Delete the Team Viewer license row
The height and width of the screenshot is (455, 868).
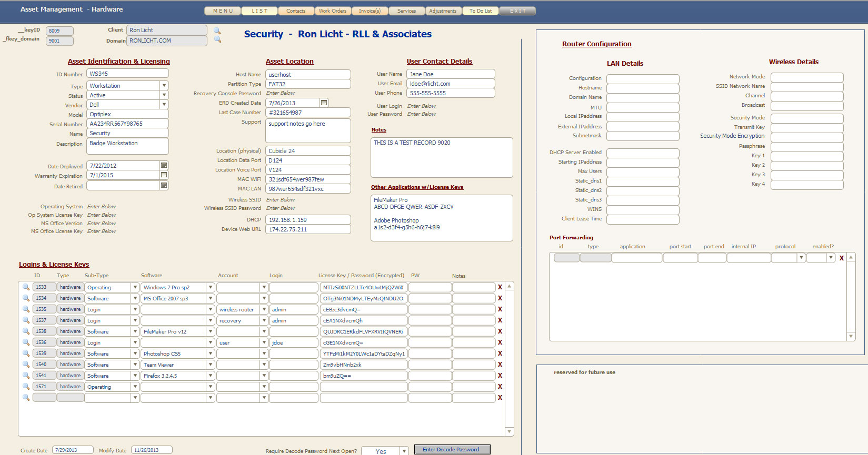point(500,365)
